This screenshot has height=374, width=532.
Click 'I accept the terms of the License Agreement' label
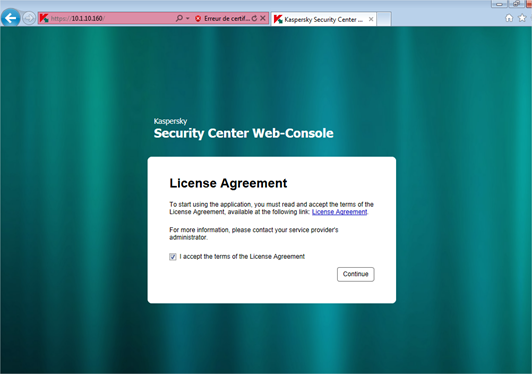[x=242, y=257]
